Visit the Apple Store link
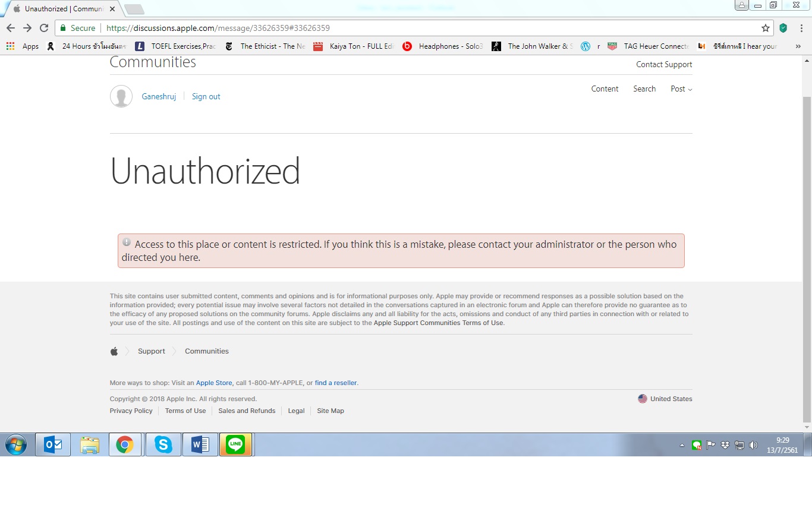 (214, 383)
